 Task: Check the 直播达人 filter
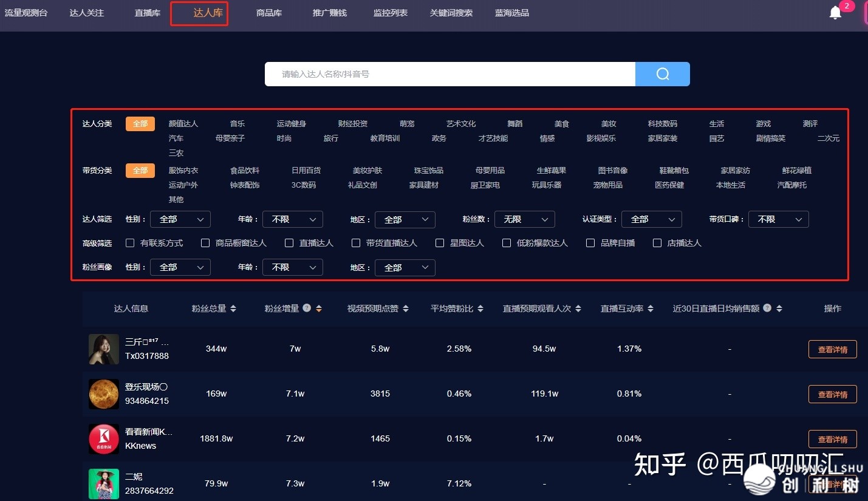coord(289,243)
